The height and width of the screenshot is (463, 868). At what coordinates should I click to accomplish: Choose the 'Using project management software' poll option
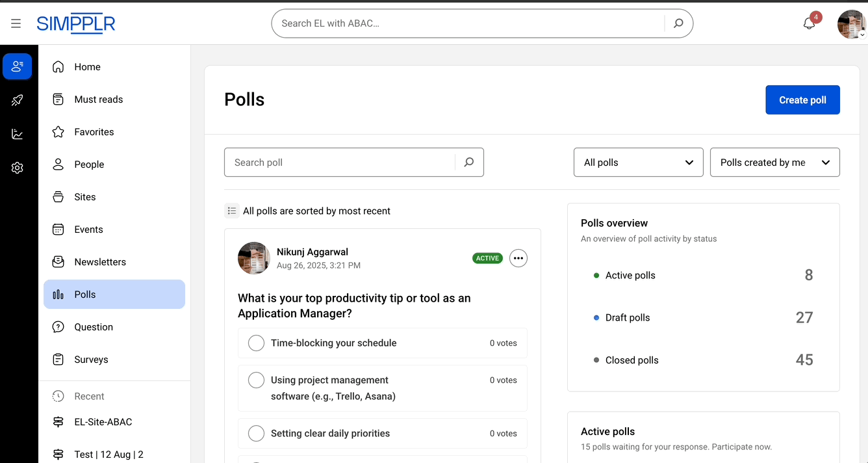256,380
